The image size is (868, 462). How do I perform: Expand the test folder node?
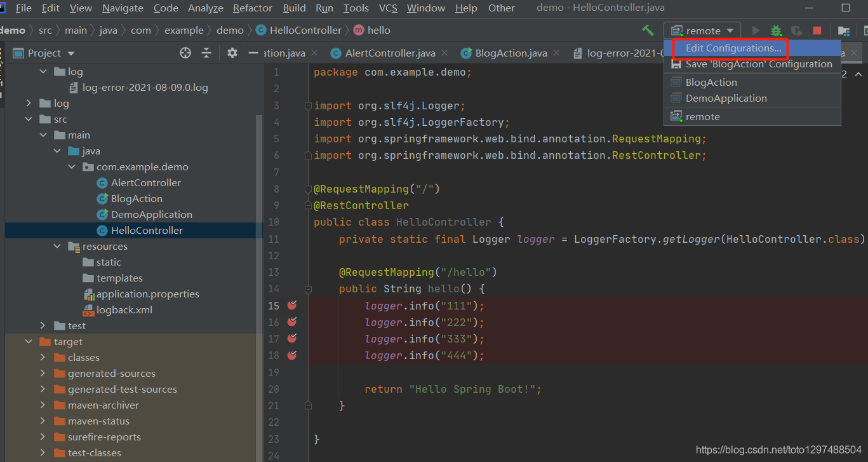click(x=43, y=326)
